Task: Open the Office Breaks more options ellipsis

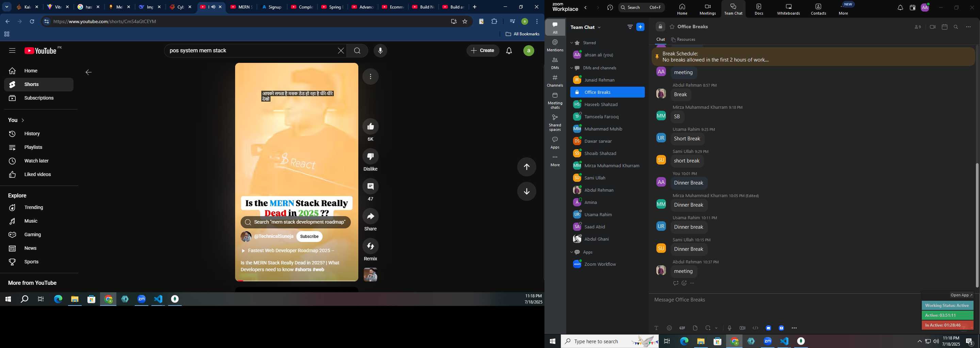Action: [x=968, y=27]
